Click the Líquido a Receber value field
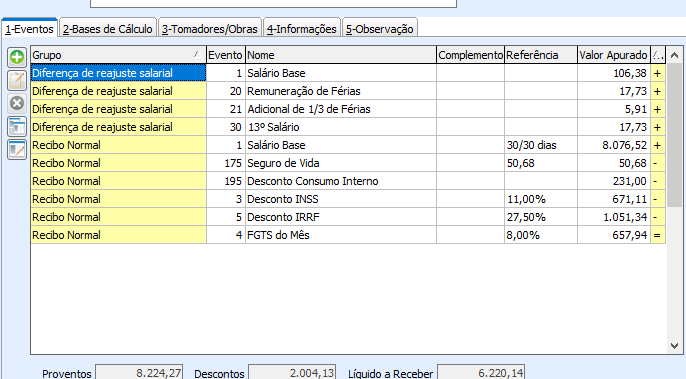 pyautogui.click(x=480, y=372)
